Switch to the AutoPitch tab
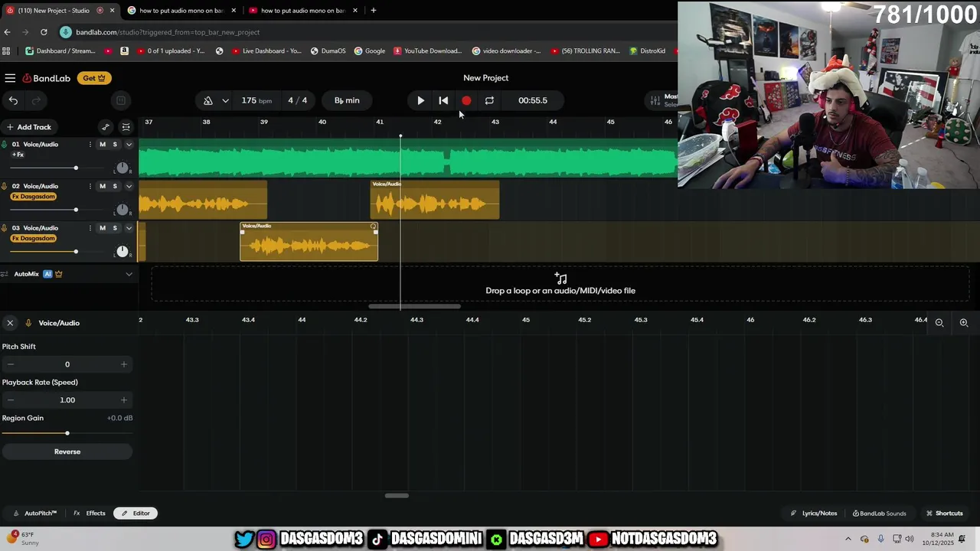980x551 pixels. tap(34, 514)
